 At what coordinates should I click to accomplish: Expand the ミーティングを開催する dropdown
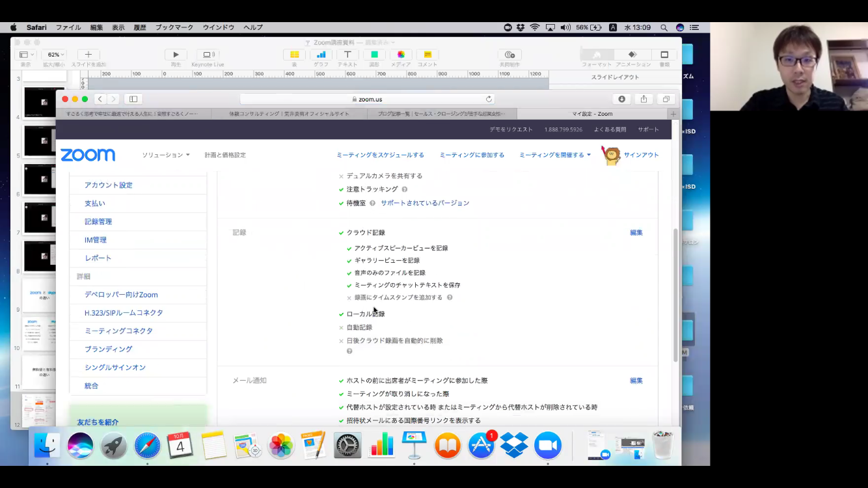(x=555, y=155)
